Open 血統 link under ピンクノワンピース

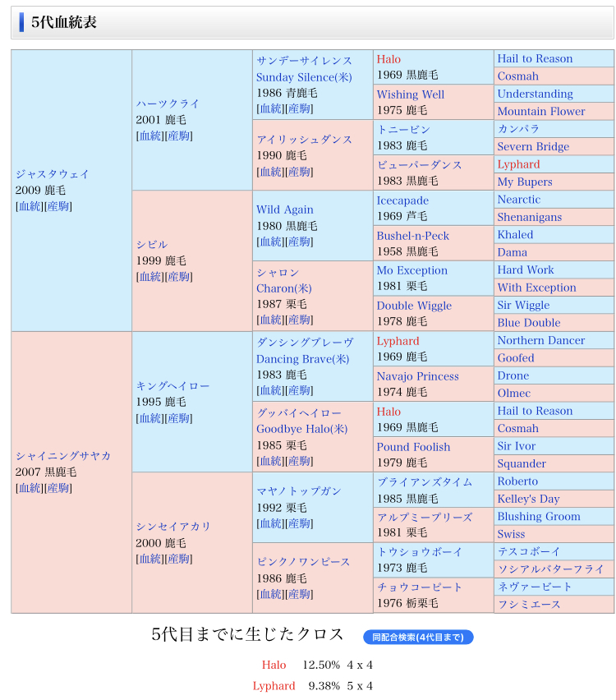(x=270, y=595)
